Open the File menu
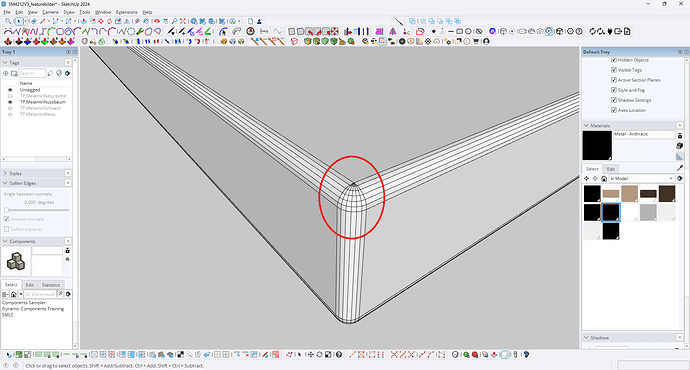This screenshot has width=690, height=370. pyautogui.click(x=7, y=12)
